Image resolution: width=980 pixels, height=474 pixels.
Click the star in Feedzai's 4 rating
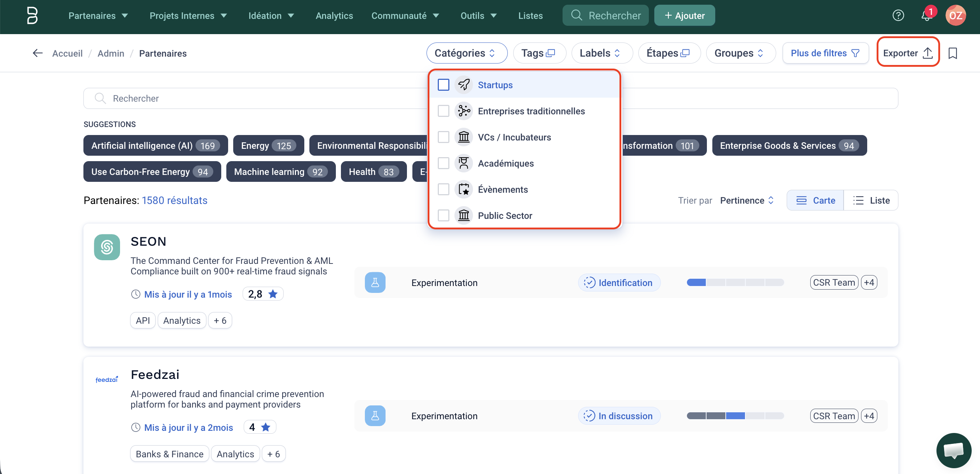point(265,427)
